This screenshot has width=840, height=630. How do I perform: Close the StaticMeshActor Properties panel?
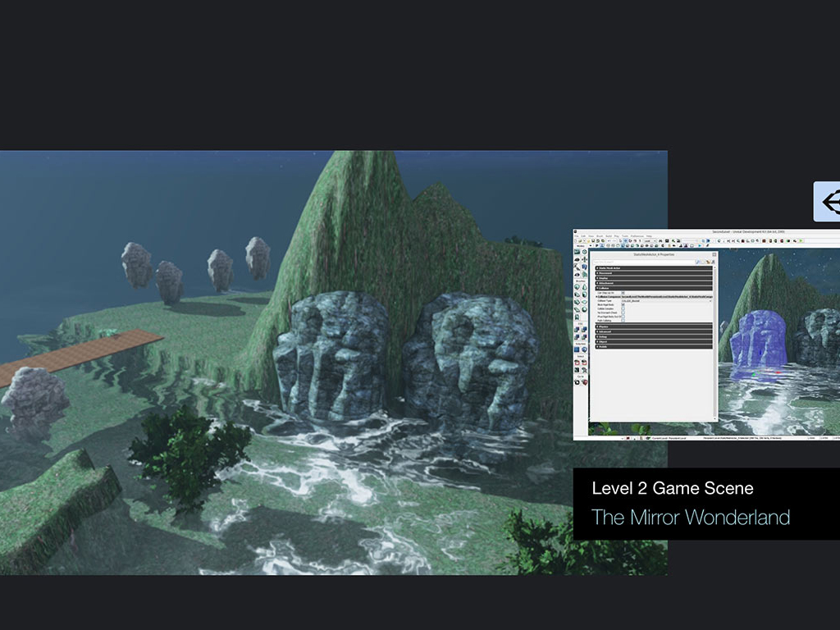[x=714, y=254]
